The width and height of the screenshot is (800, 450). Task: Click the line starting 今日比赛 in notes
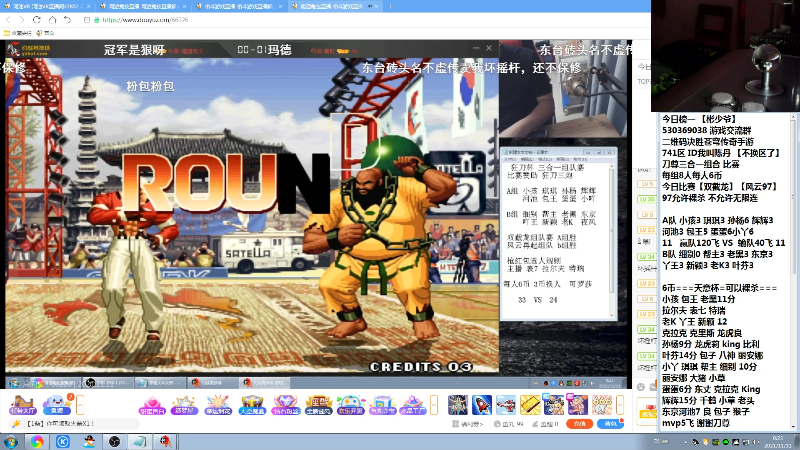click(x=719, y=187)
